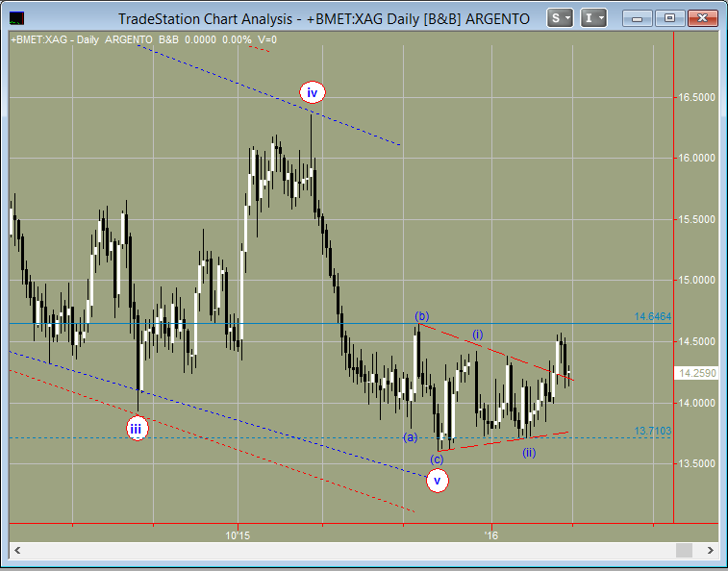Click the 14.6464 horizontal line label
The width and height of the screenshot is (728, 571).
[652, 316]
